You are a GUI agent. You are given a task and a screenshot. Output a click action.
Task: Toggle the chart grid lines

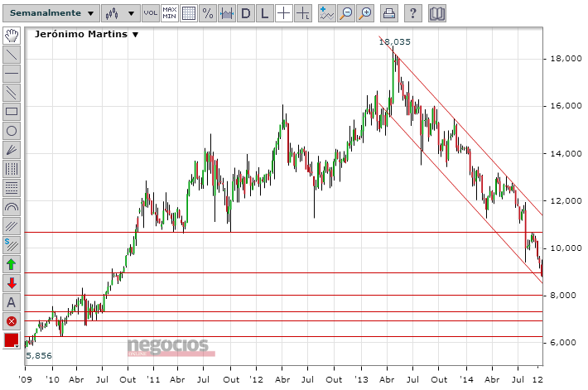pos(189,13)
